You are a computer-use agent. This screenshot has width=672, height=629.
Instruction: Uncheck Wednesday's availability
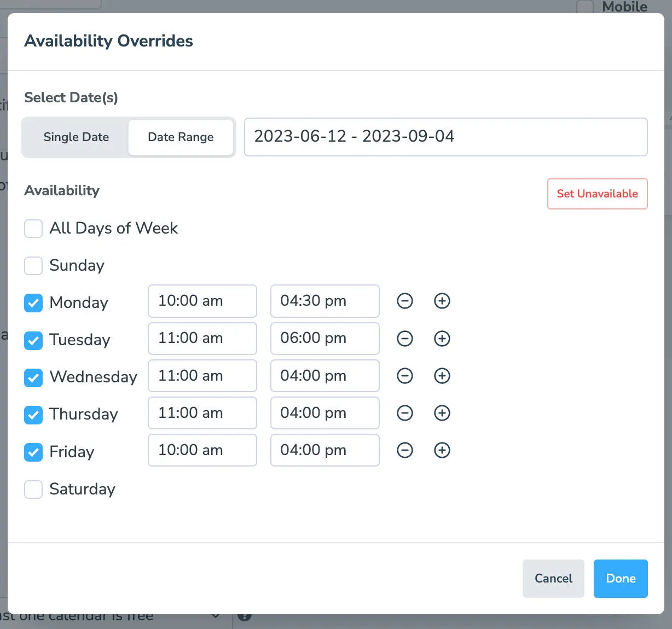click(33, 377)
